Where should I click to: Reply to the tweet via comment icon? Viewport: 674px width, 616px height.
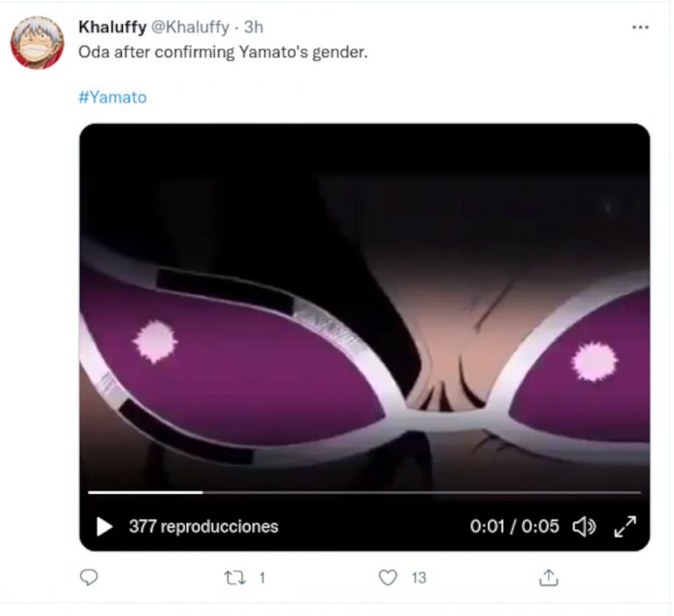click(89, 577)
